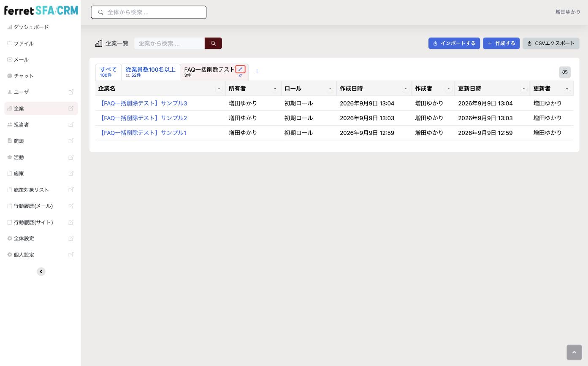Focus the 全体から検索 global search field
Screen dimensions: 588x366
149,12
